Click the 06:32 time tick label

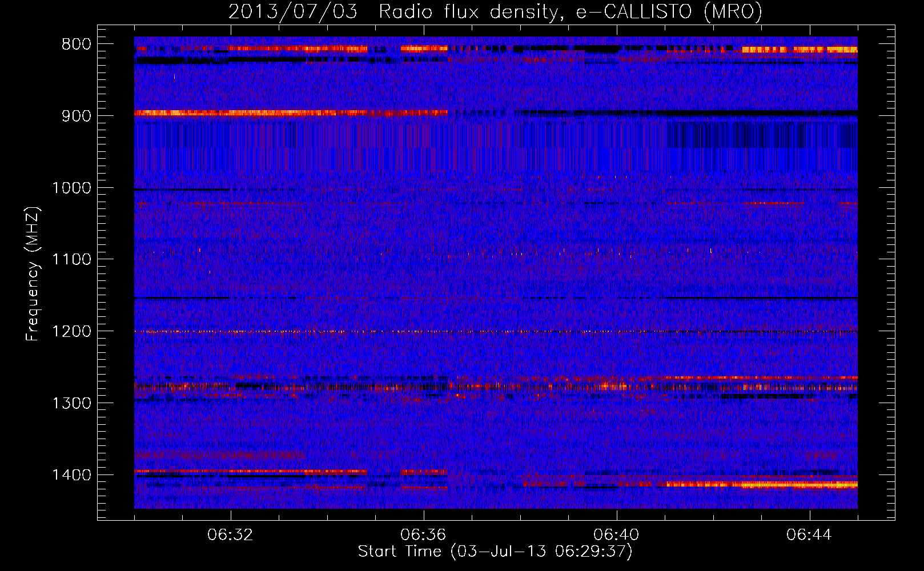[231, 535]
